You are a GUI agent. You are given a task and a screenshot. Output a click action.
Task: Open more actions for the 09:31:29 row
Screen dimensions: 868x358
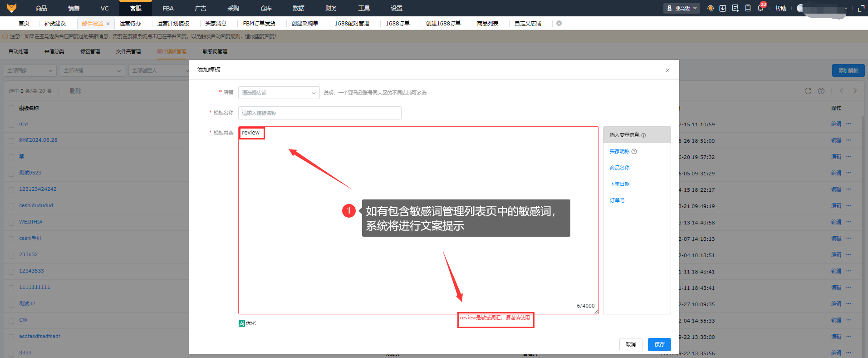[848, 173]
